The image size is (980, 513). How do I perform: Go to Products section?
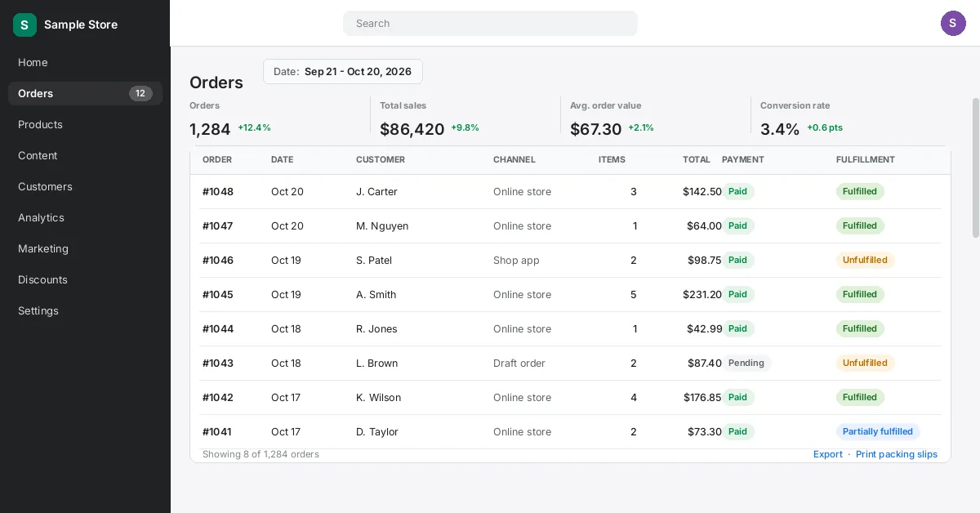pos(85,124)
